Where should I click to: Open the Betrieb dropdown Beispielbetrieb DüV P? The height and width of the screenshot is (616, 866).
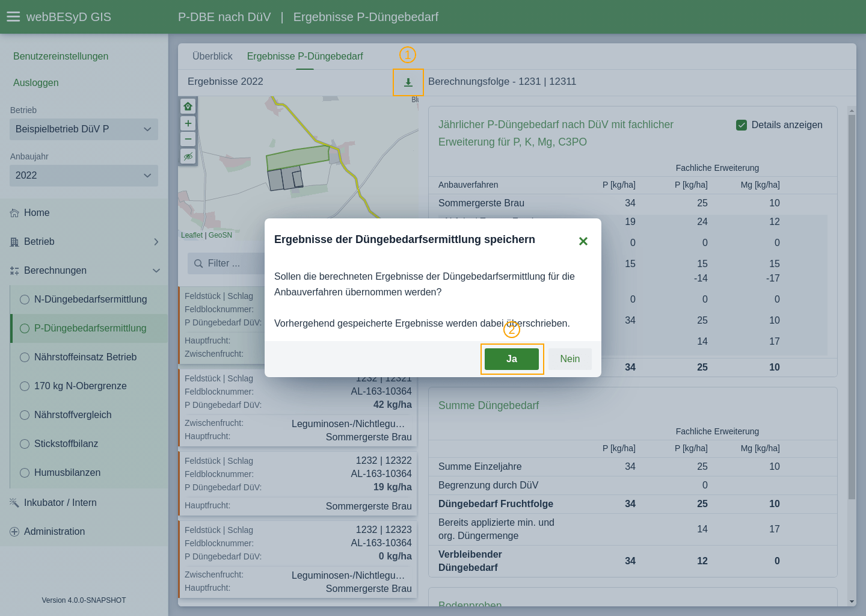pos(84,129)
